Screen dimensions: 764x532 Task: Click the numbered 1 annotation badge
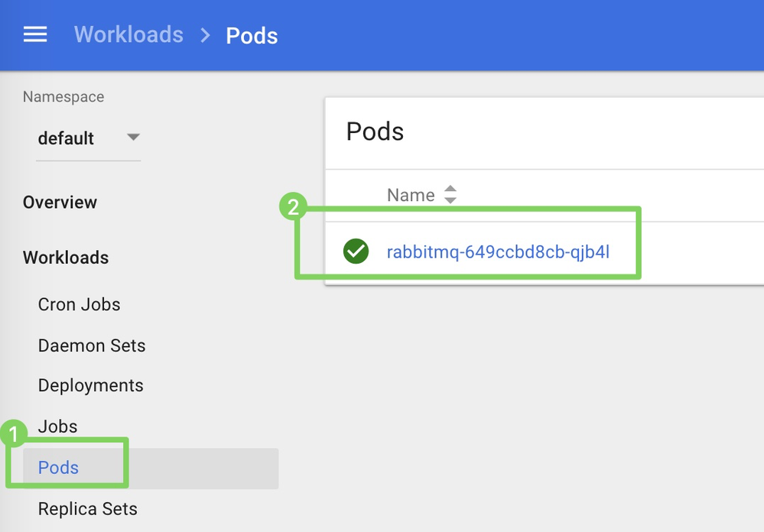tap(12, 436)
